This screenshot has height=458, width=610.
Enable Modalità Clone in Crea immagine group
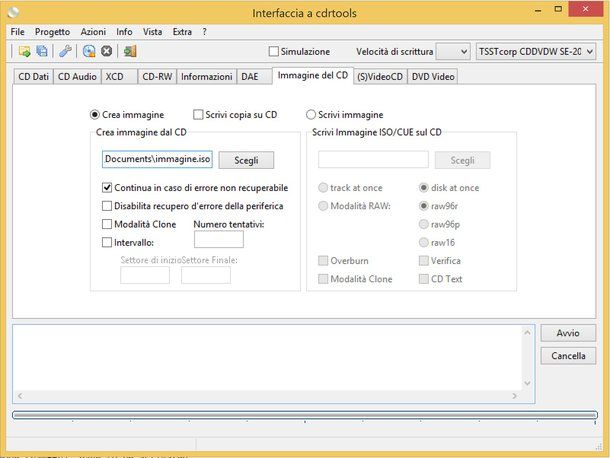pyautogui.click(x=107, y=224)
